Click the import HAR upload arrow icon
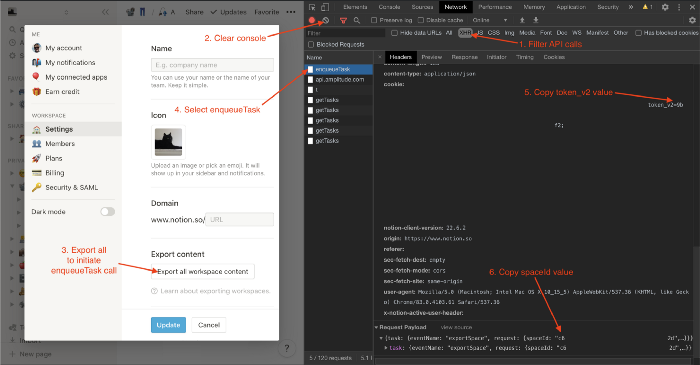 (x=522, y=20)
